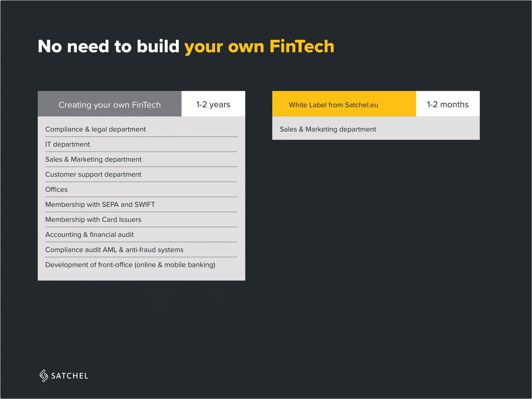Screen dimensions: 532x399
Task: Select the White Label from Satchel.eu header
Action: [x=333, y=105]
